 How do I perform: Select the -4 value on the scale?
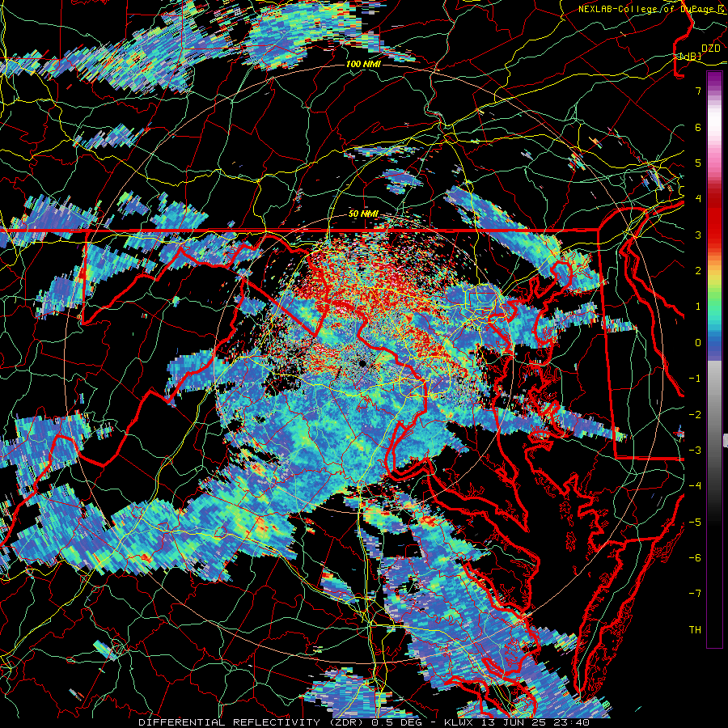point(695,486)
